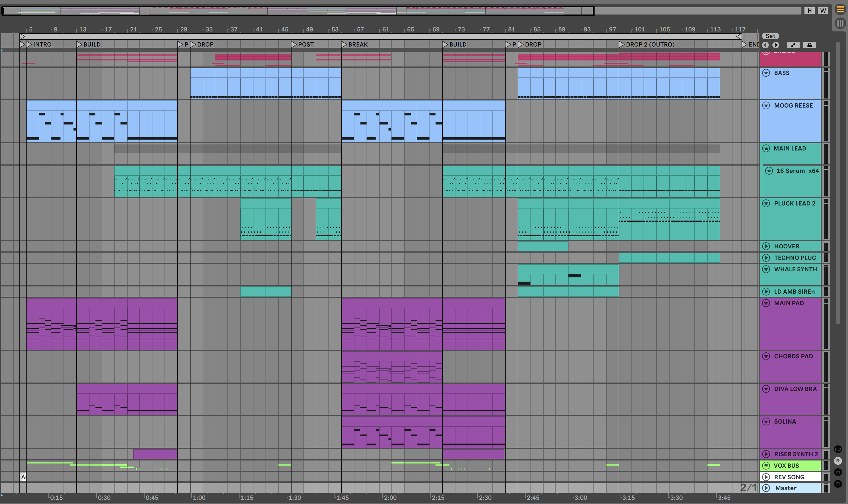The width and height of the screenshot is (848, 504).
Task: Switch to Arrangement view selector icon
Action: (x=840, y=9)
